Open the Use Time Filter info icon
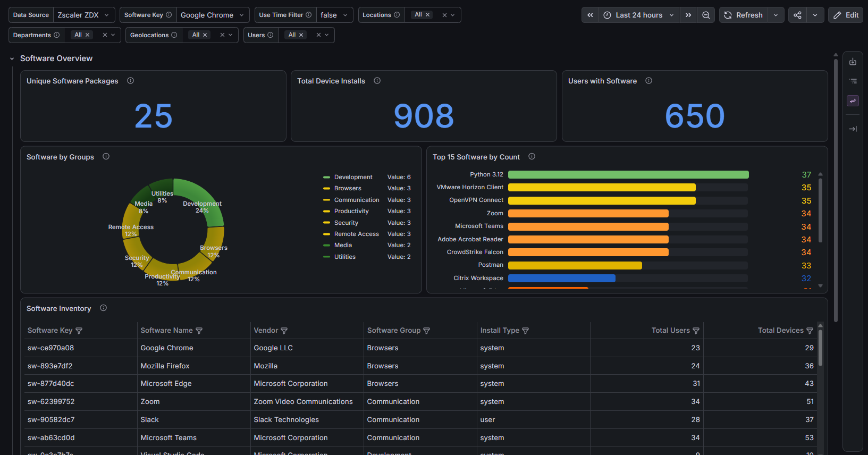Viewport: 868px width, 455px height. 308,15
